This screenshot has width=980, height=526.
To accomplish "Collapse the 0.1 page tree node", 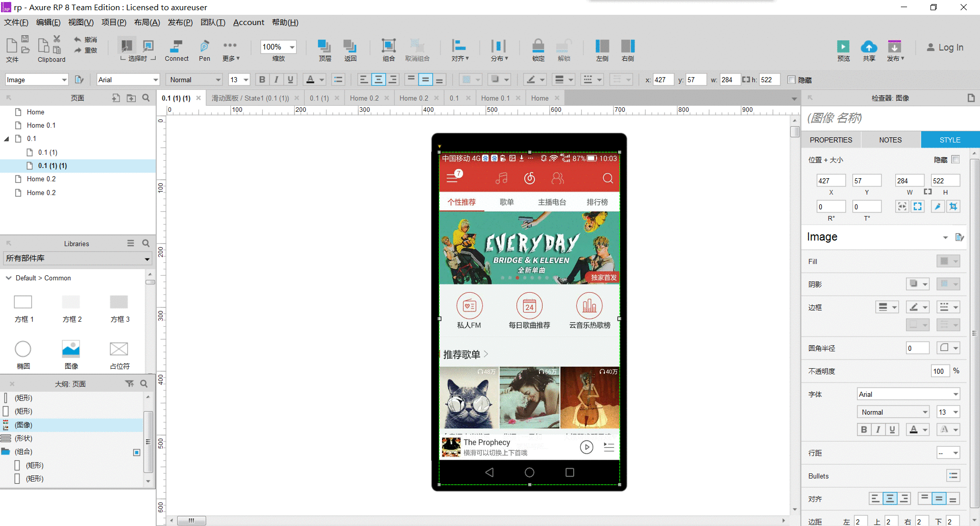I will (x=7, y=138).
